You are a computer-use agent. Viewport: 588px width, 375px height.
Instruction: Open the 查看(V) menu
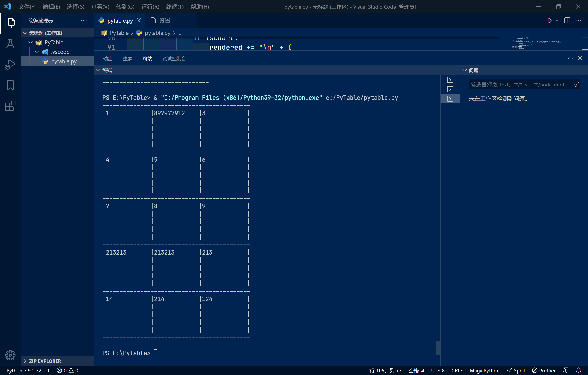coord(100,7)
